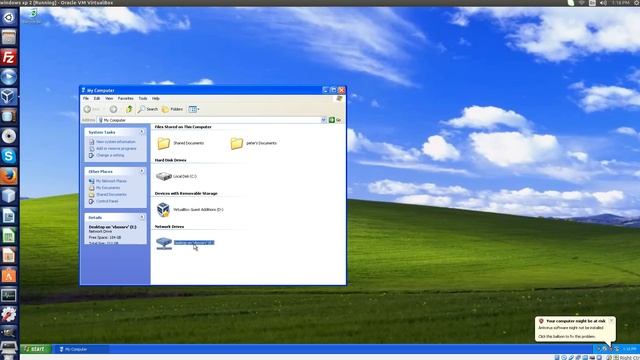The height and width of the screenshot is (360, 640).
Task: Click Change a setting link
Action: (x=110, y=156)
